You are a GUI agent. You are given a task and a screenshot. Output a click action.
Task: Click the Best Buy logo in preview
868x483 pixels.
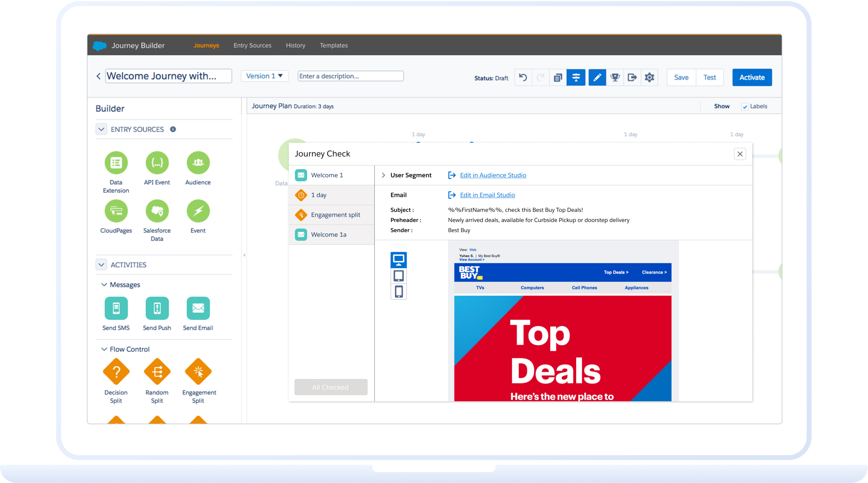point(471,273)
